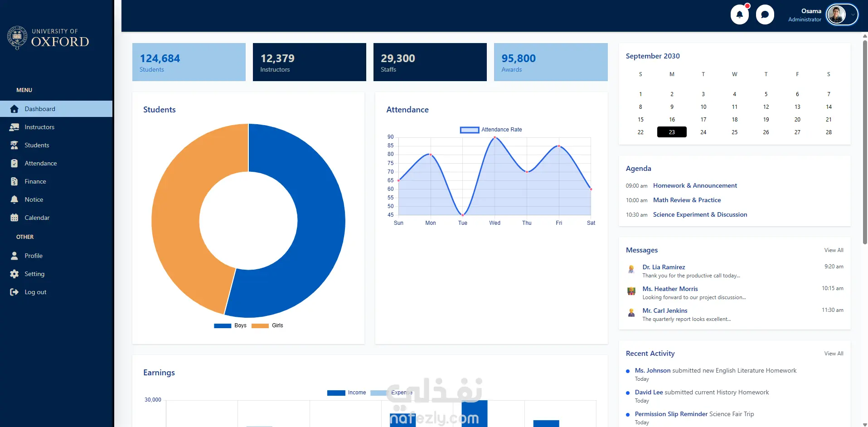The width and height of the screenshot is (868, 427).
Task: Open Math Review & Practice agenda link
Action: [x=687, y=200]
